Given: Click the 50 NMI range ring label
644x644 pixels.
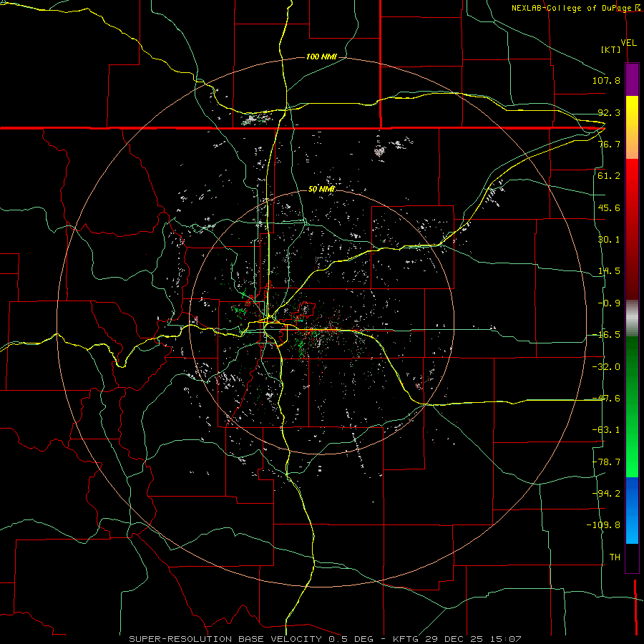Looking at the screenshot, I should point(321,189).
